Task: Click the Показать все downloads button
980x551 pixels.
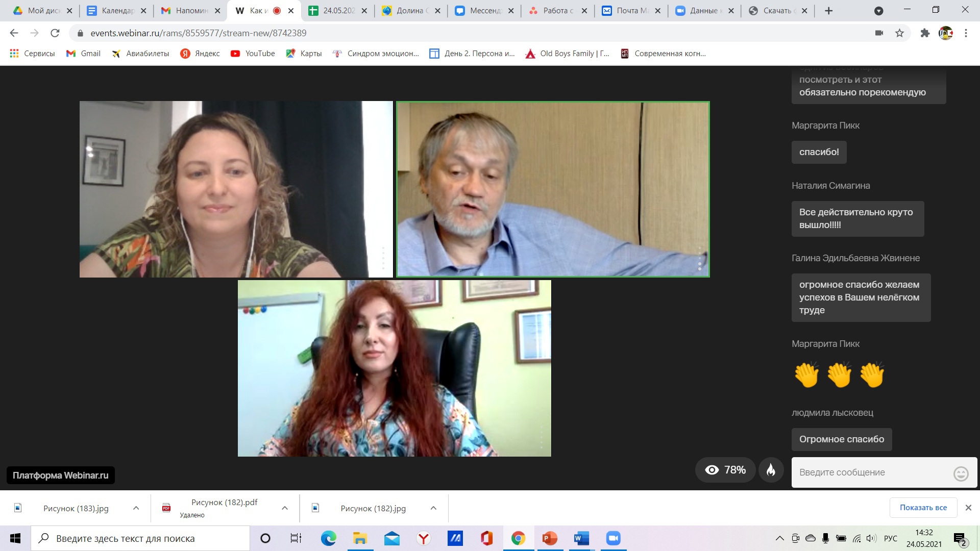Action: point(923,508)
